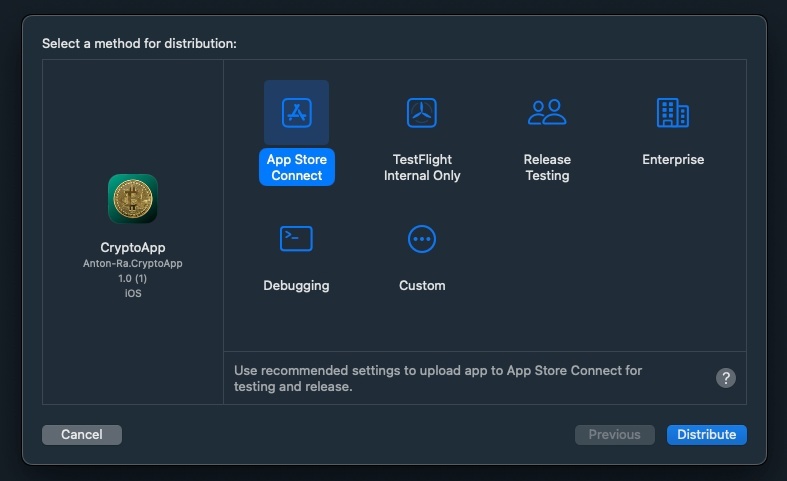The image size is (787, 481).
Task: Click the disabled Previous button
Action: [614, 435]
